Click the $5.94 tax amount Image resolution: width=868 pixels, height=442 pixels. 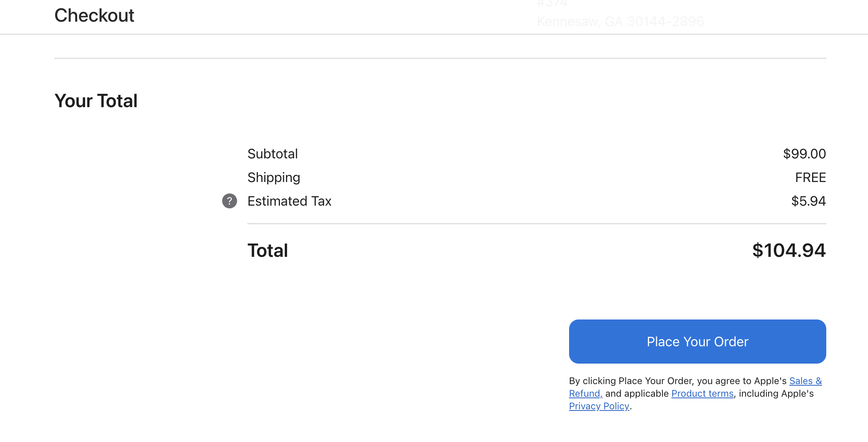tap(809, 201)
